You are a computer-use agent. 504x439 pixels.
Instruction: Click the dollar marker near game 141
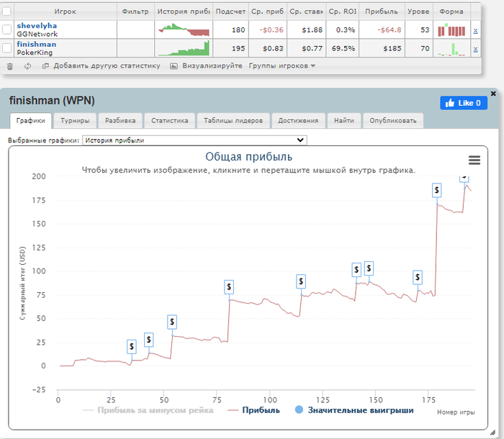click(x=356, y=270)
